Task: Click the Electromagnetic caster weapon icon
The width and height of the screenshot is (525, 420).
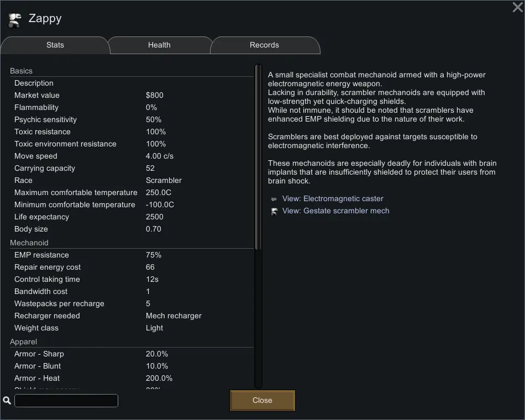Action: 274,199
